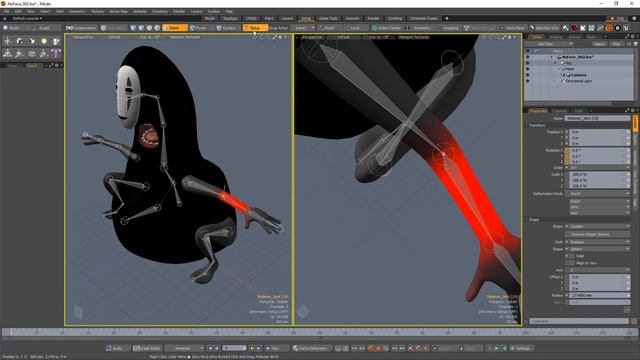Select vertices selection mode icon

[x=133, y=28]
